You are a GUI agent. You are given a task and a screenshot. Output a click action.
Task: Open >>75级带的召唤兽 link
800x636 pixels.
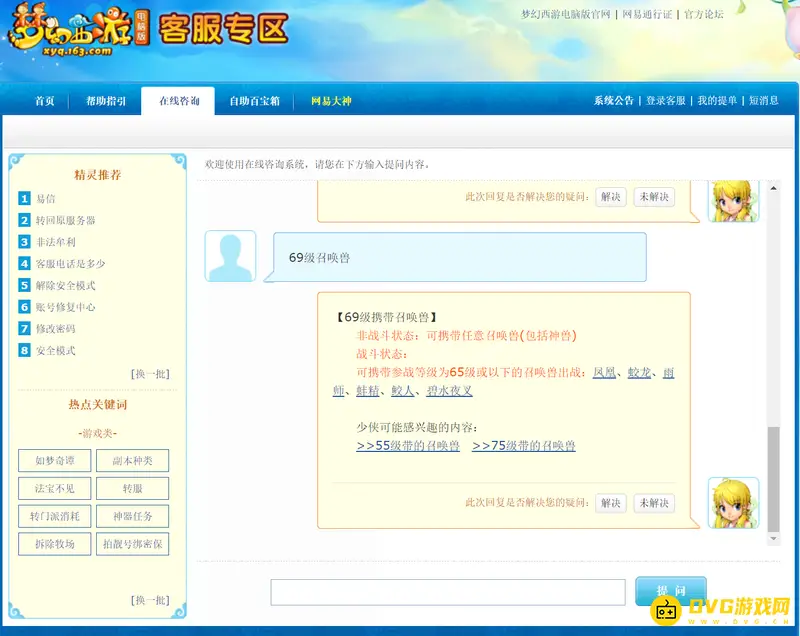pyautogui.click(x=523, y=446)
